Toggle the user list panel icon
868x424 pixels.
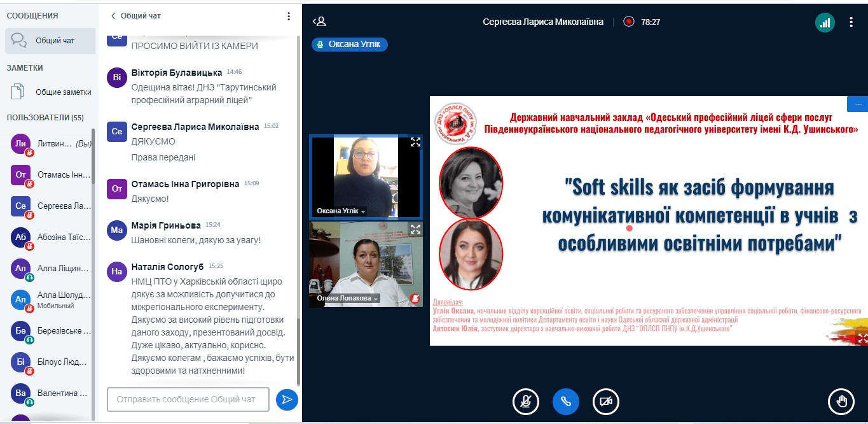[319, 22]
